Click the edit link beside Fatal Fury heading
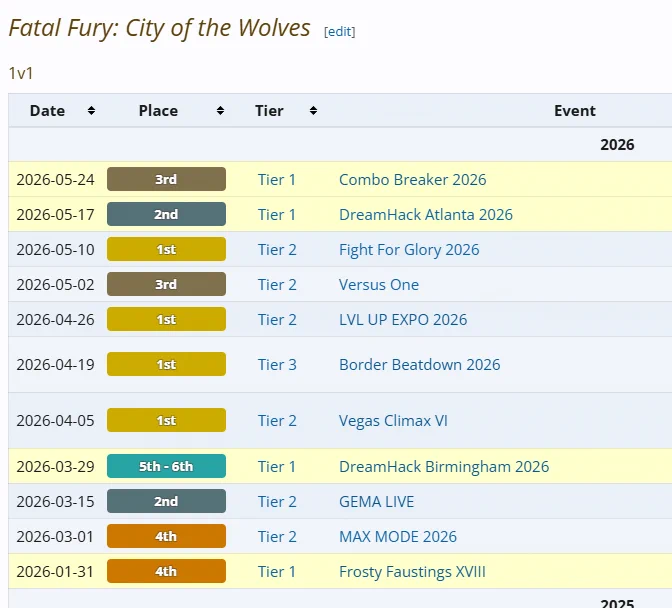 point(339,31)
